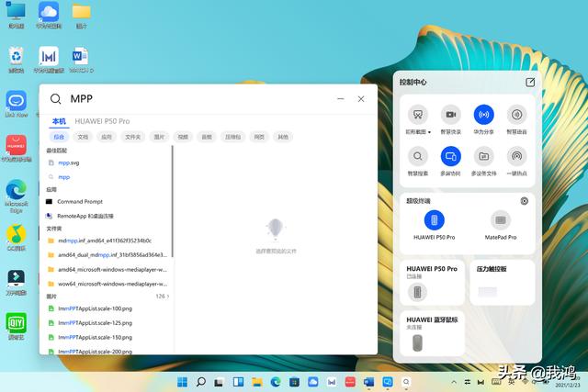Image resolution: width=588 pixels, height=392 pixels.
Task: Click the 智慧语音 smart voice icon
Action: coord(516,115)
